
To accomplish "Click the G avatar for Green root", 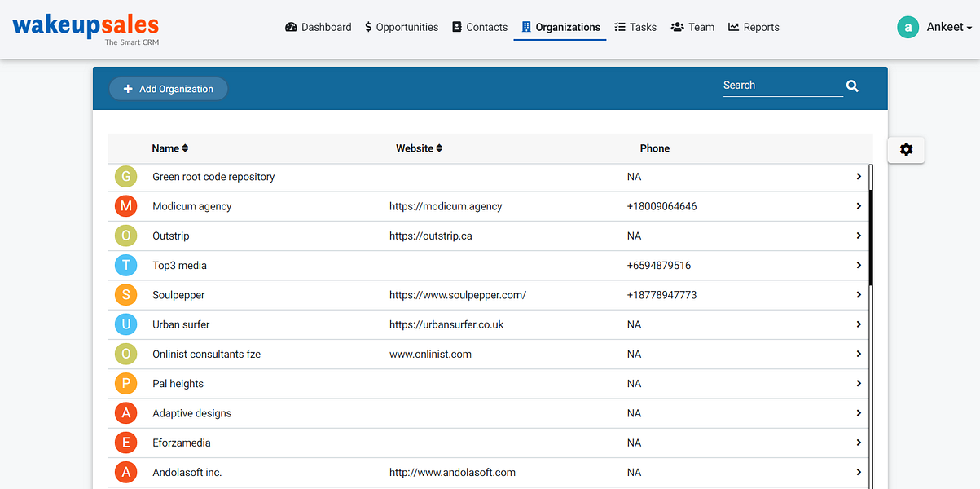I will (125, 177).
